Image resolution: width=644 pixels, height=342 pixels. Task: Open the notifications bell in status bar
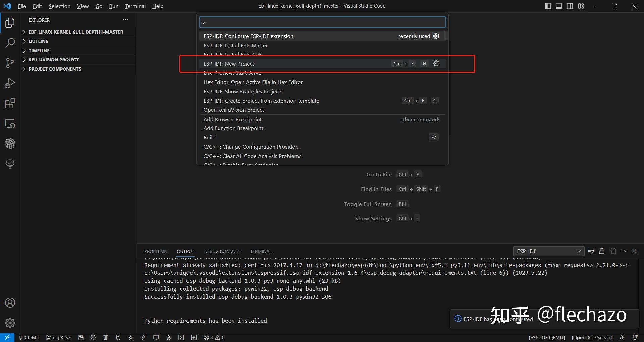coord(635,337)
